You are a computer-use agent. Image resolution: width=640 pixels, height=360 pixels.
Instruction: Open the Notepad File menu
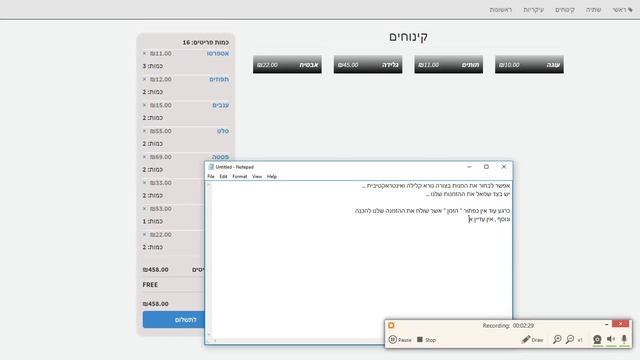tap(211, 176)
